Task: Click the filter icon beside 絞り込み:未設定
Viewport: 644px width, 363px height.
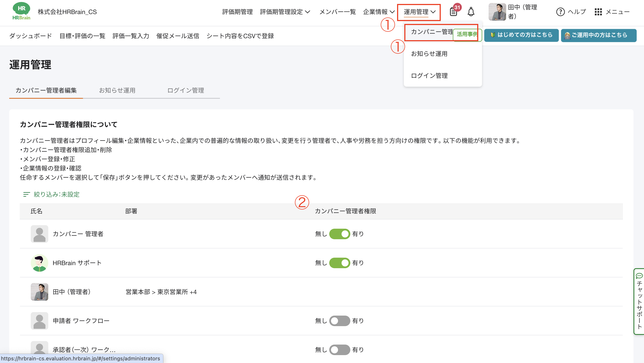Action: pos(26,194)
